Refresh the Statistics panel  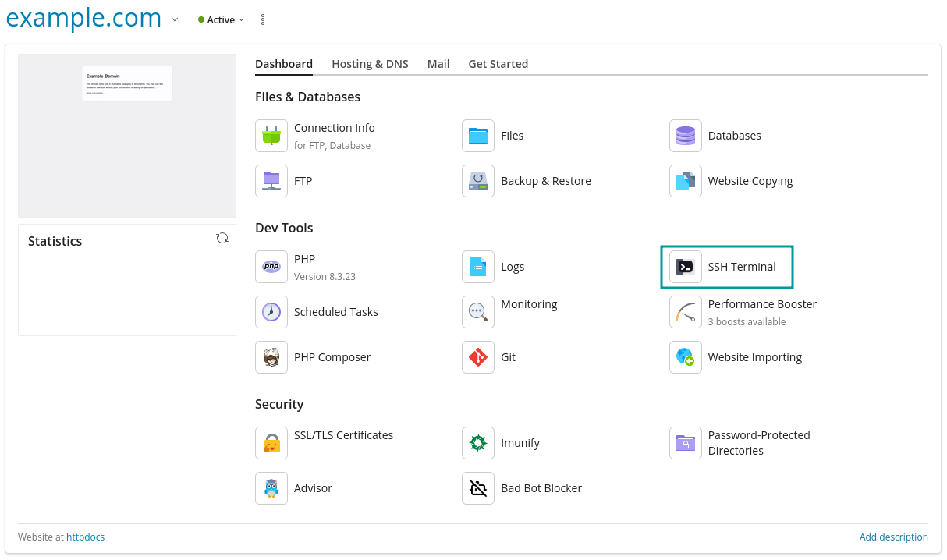222,239
